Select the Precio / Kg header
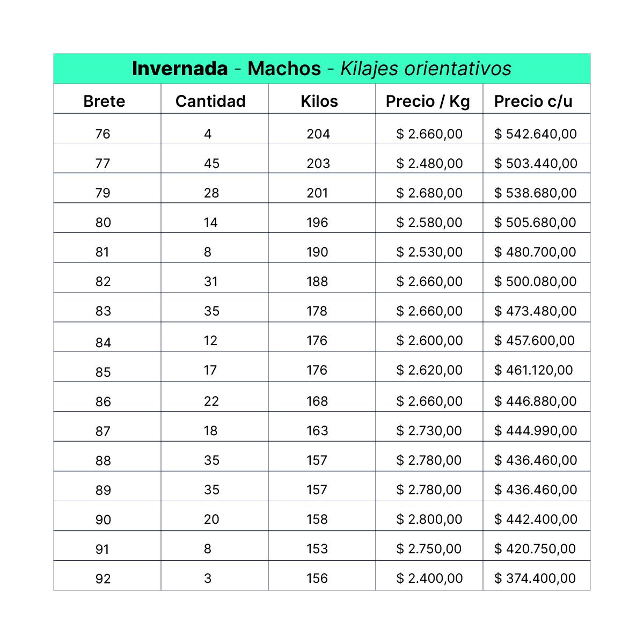The height and width of the screenshot is (644, 644). [428, 101]
